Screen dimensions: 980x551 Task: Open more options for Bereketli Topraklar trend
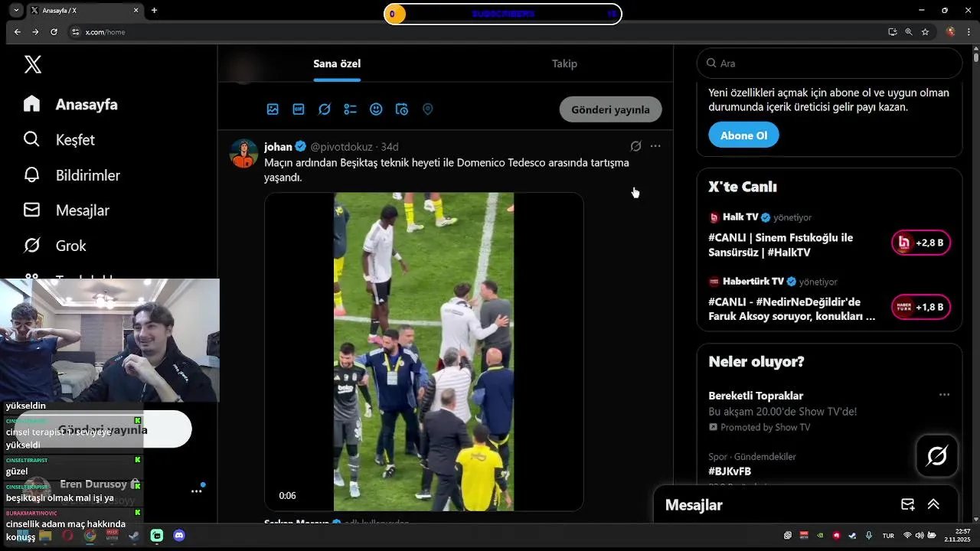[944, 395]
